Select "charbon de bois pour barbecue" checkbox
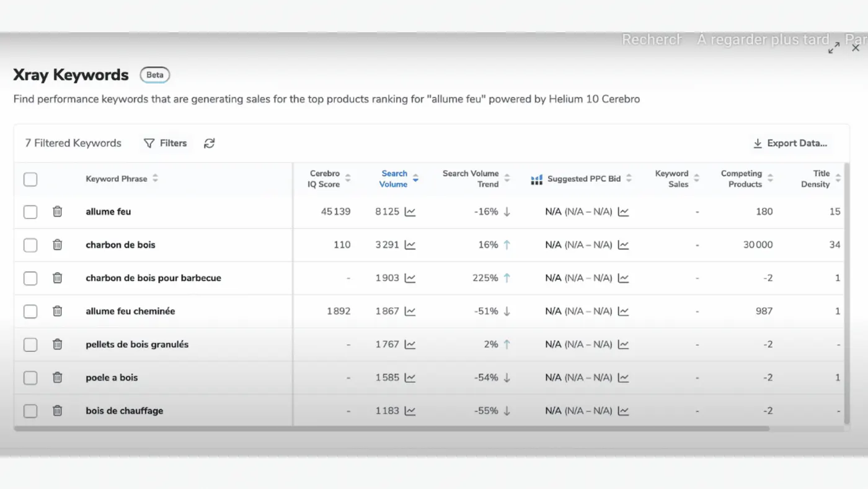This screenshot has width=868, height=489. pos(30,278)
